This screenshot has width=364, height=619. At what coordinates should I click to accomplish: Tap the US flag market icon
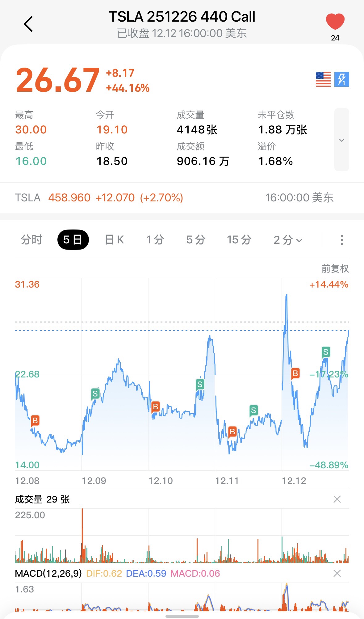[323, 79]
